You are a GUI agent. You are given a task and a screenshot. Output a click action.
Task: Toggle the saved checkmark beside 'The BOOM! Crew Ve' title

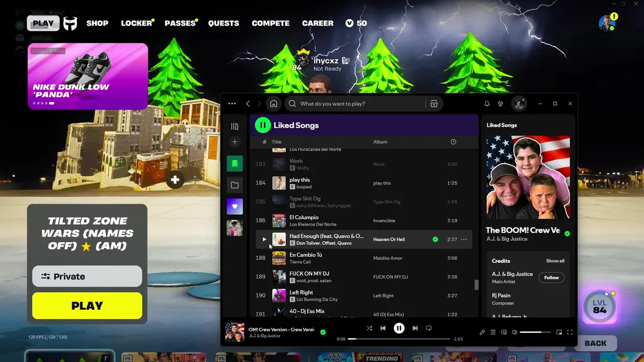567,234
